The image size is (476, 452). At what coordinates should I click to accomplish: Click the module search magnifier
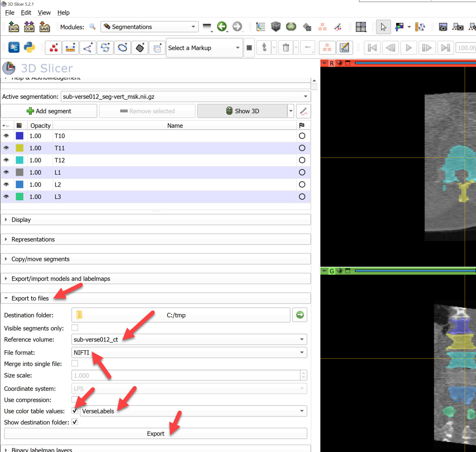(x=92, y=27)
